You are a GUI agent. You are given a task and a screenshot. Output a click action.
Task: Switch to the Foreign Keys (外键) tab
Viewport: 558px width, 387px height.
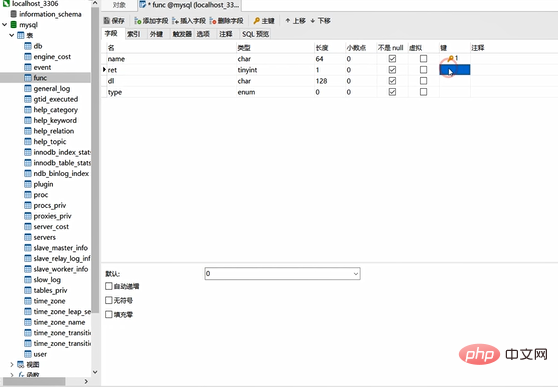click(x=156, y=34)
